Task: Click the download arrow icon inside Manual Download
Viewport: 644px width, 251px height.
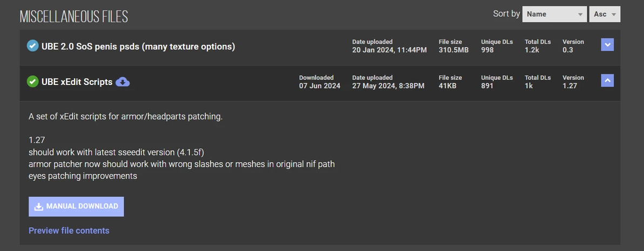Action: (38, 207)
